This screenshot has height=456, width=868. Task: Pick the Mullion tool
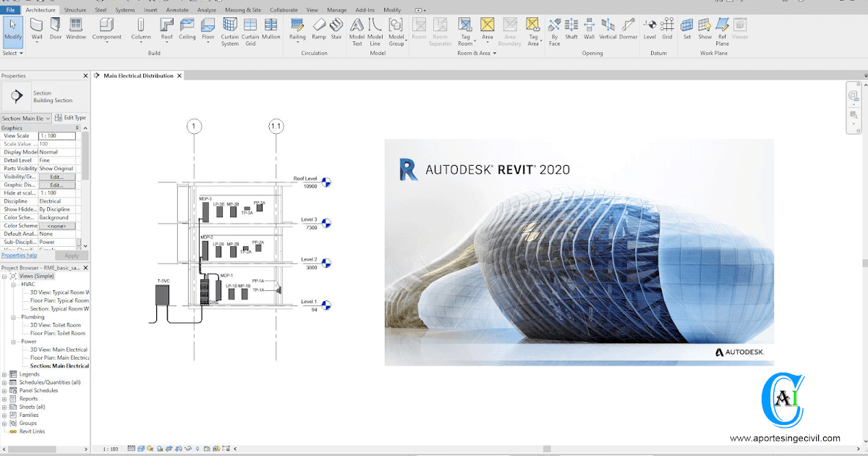tap(271, 29)
